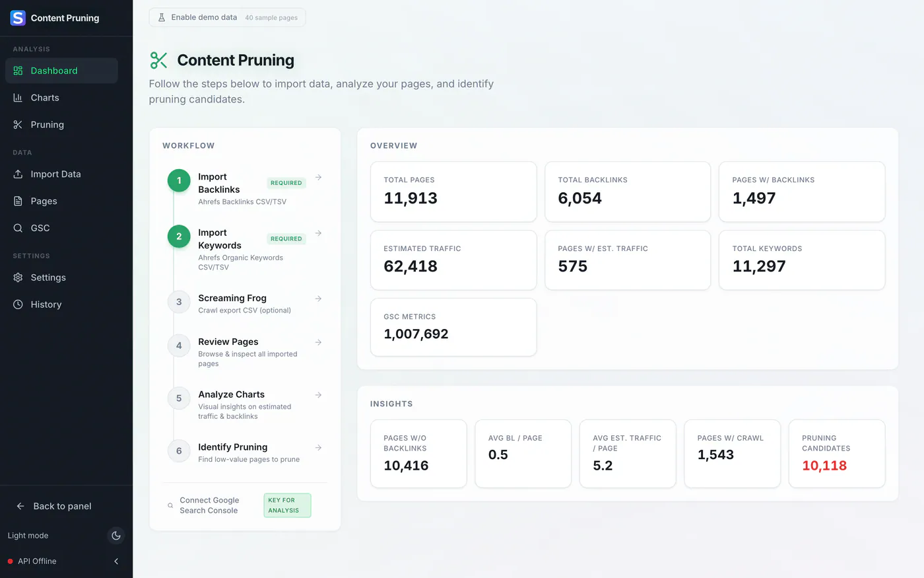Screen dimensions: 924x578
Task: Click the Avg Est. Traffic / Page card
Action: [x=628, y=454]
